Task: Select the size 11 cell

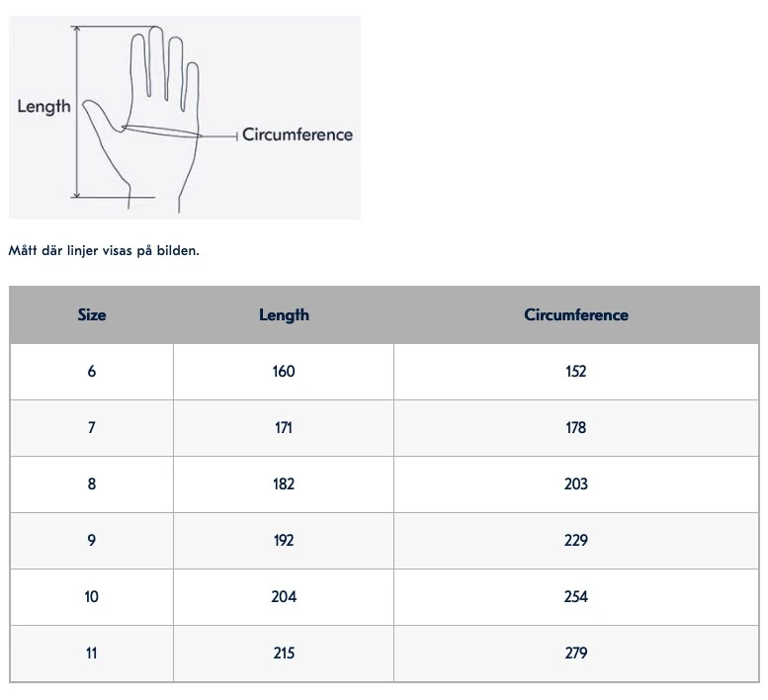Action: tap(92, 654)
